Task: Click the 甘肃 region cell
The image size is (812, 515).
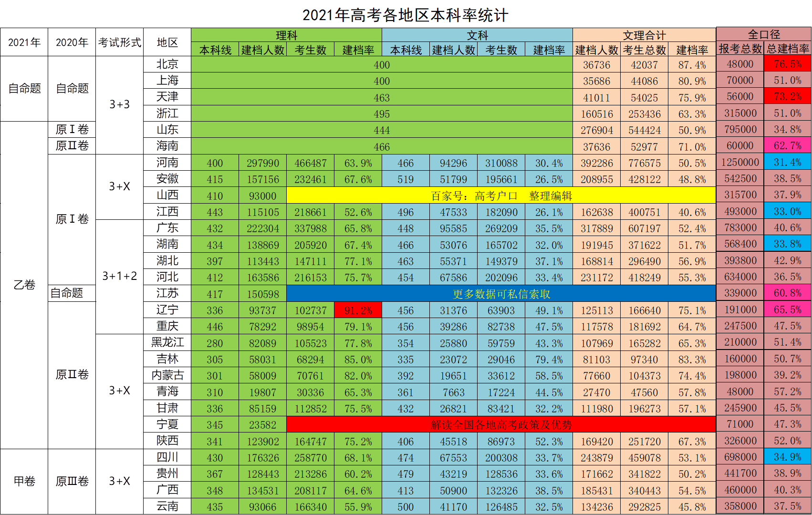Action: point(167,408)
